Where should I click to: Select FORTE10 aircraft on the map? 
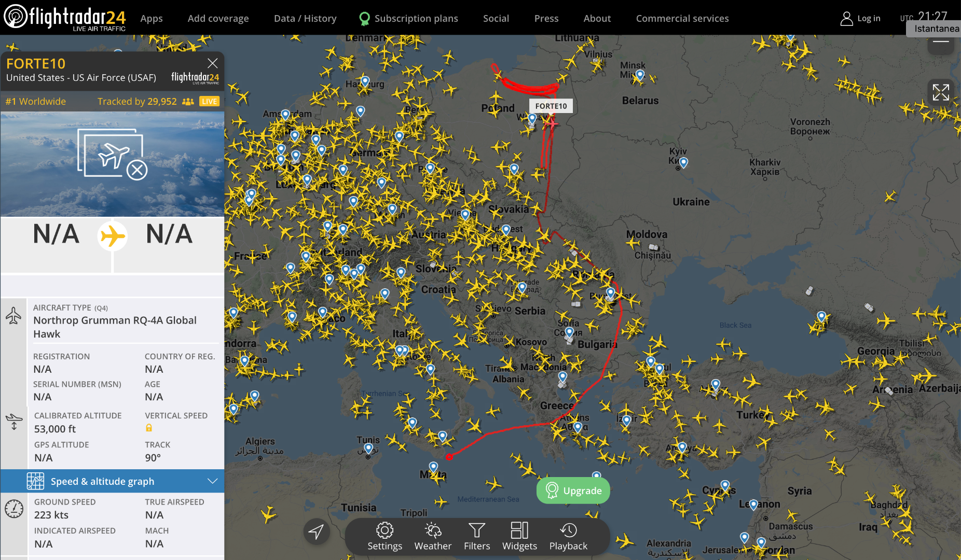click(x=551, y=123)
